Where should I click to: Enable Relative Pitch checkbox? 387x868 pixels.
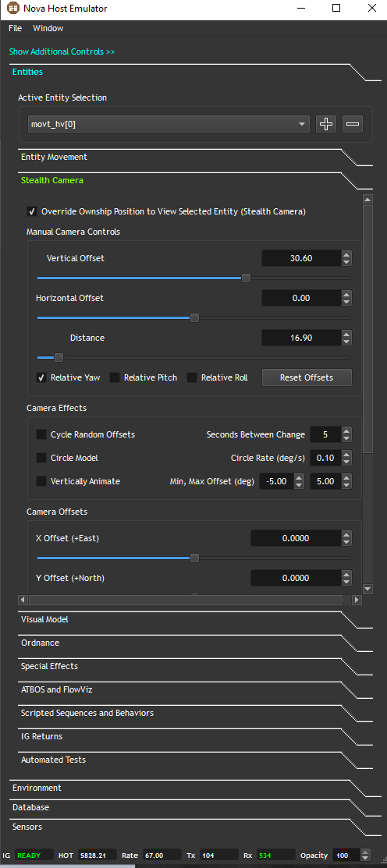115,377
